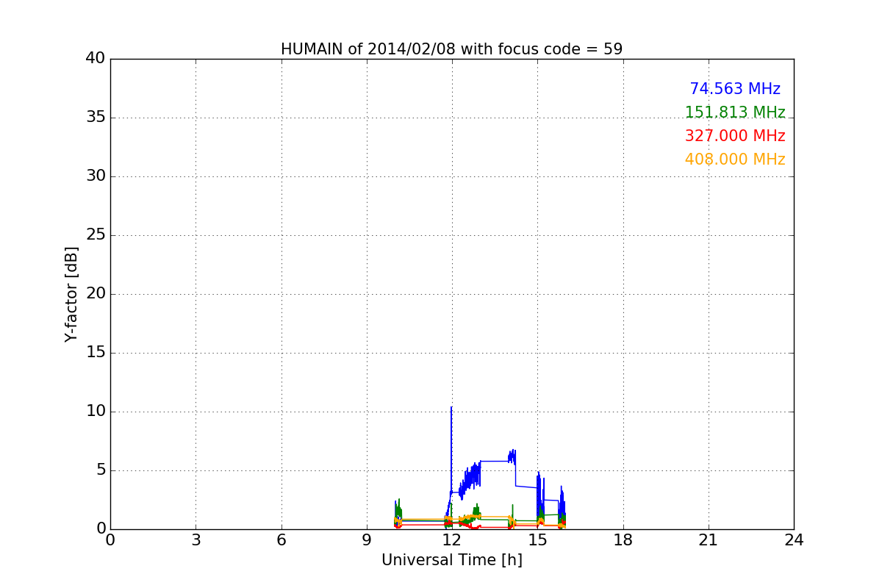Select the '74.563 MHz' legend label
This screenshot has width=882, height=588.
click(x=735, y=89)
